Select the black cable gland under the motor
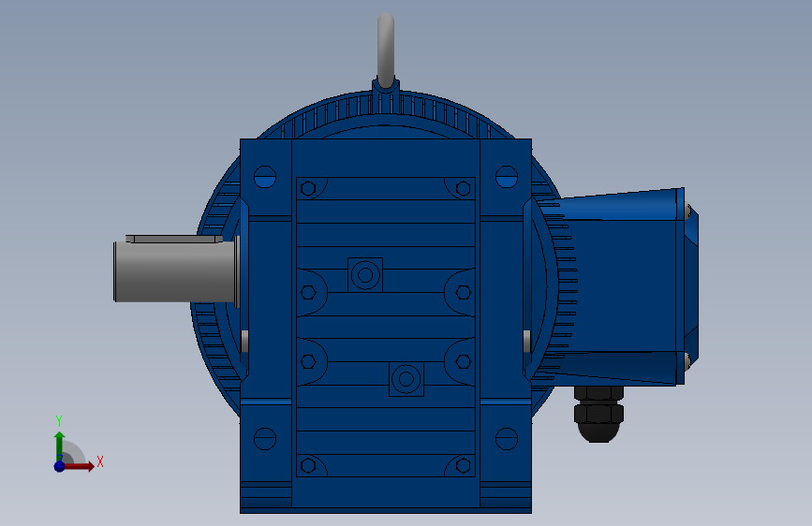Screen dimensions: 812x526 click(x=598, y=414)
